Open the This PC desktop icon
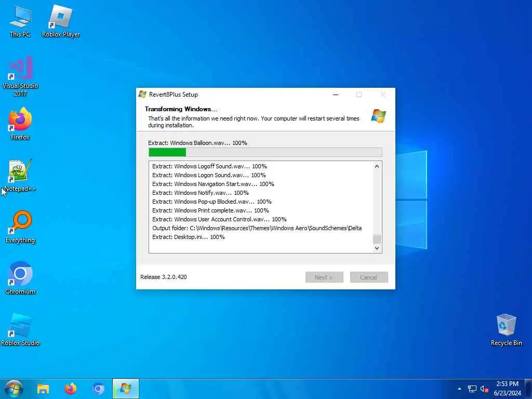Screen dimensions: 532x399 [20, 22]
